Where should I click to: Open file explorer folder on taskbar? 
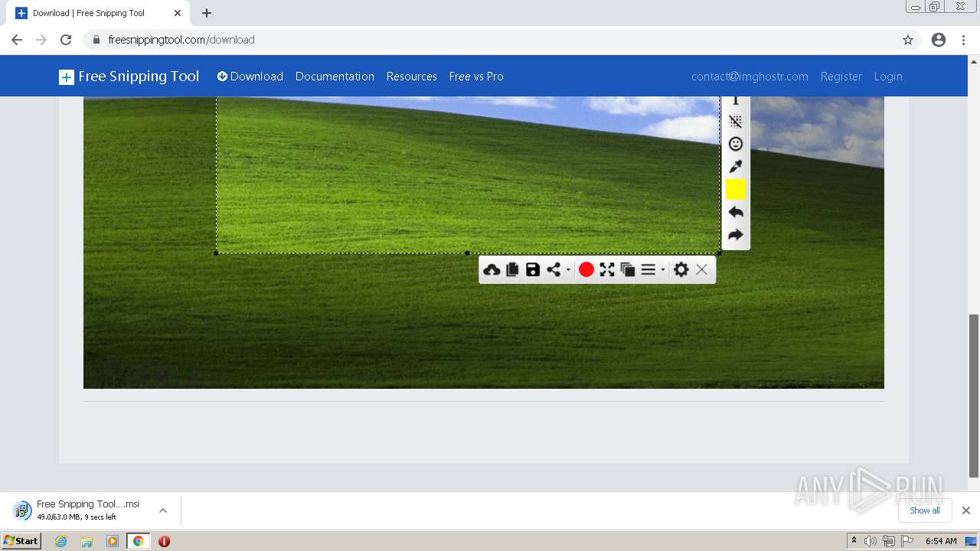(87, 541)
